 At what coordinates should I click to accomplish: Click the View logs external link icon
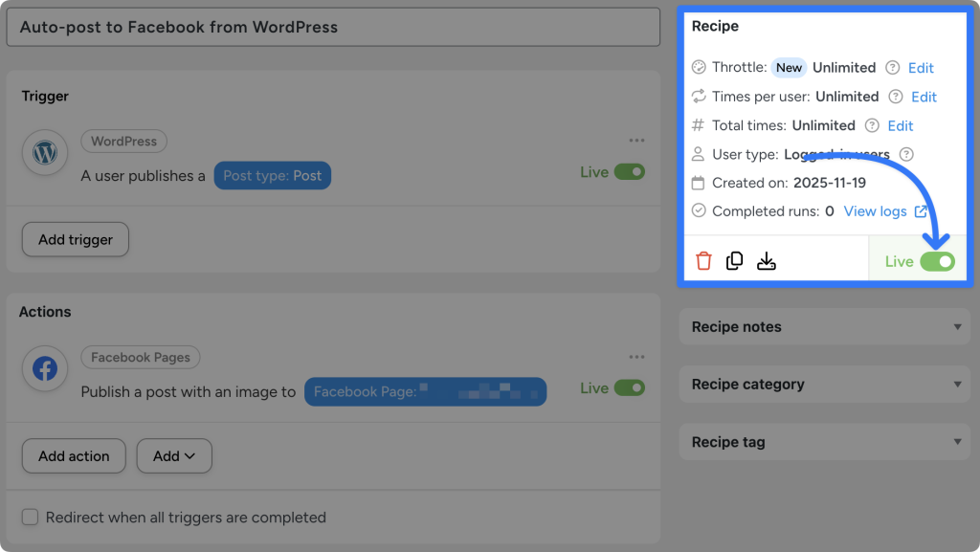coord(920,210)
